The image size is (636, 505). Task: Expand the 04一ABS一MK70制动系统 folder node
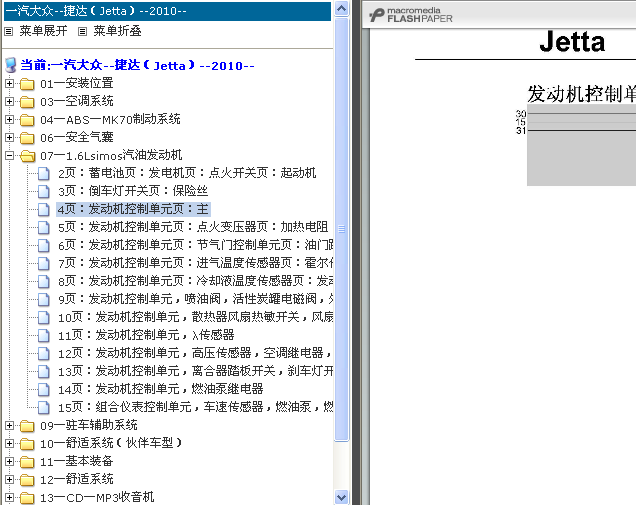[x=9, y=120]
